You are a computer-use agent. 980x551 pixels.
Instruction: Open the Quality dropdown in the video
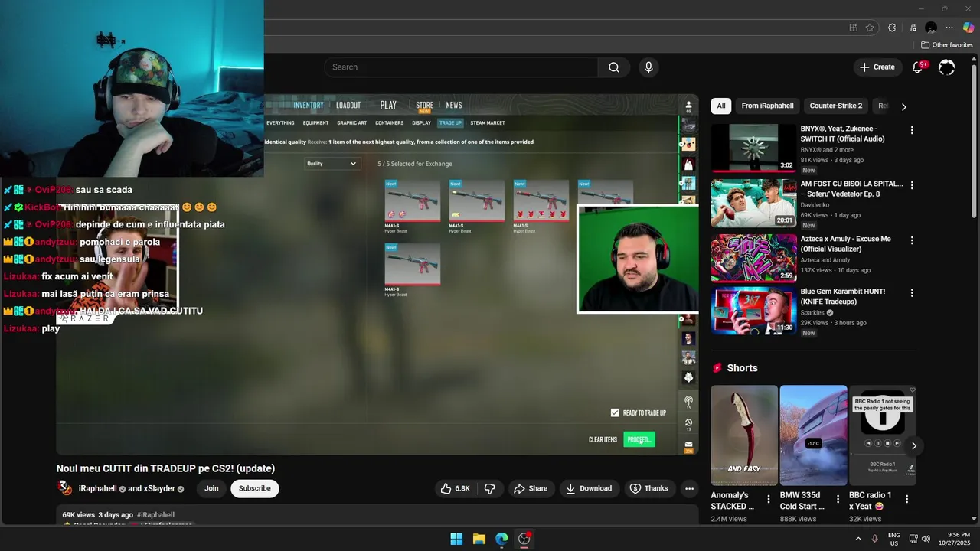332,163
